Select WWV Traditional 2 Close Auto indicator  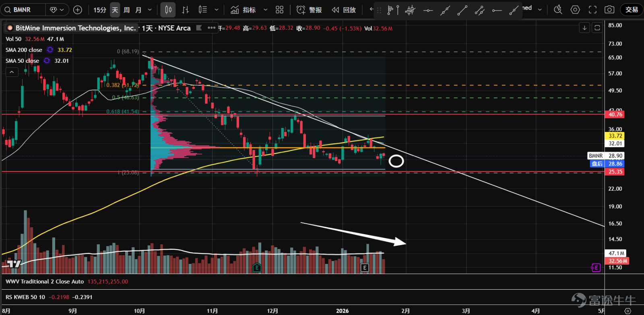(x=45, y=282)
